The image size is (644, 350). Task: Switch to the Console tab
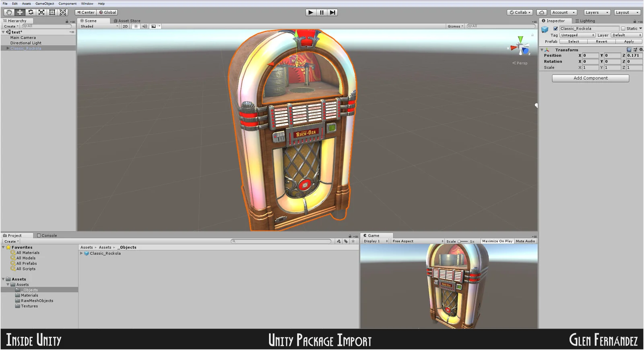[x=47, y=236]
